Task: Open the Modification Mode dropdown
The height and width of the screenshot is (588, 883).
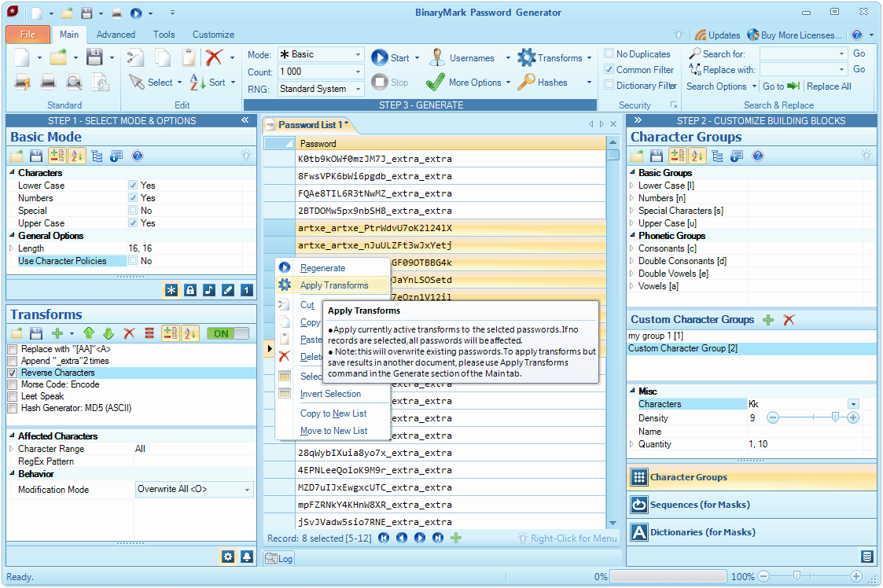Action: pyautogui.click(x=194, y=490)
